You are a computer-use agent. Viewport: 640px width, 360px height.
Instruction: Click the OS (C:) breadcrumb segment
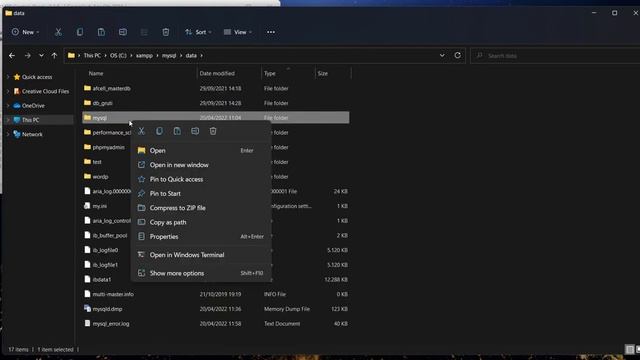(x=118, y=56)
